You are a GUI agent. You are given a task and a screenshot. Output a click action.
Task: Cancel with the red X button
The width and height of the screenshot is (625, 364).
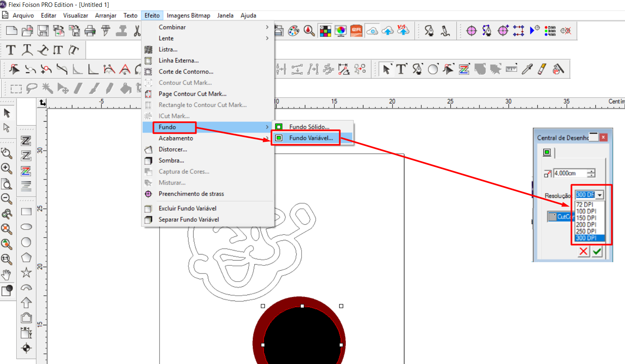(x=583, y=252)
